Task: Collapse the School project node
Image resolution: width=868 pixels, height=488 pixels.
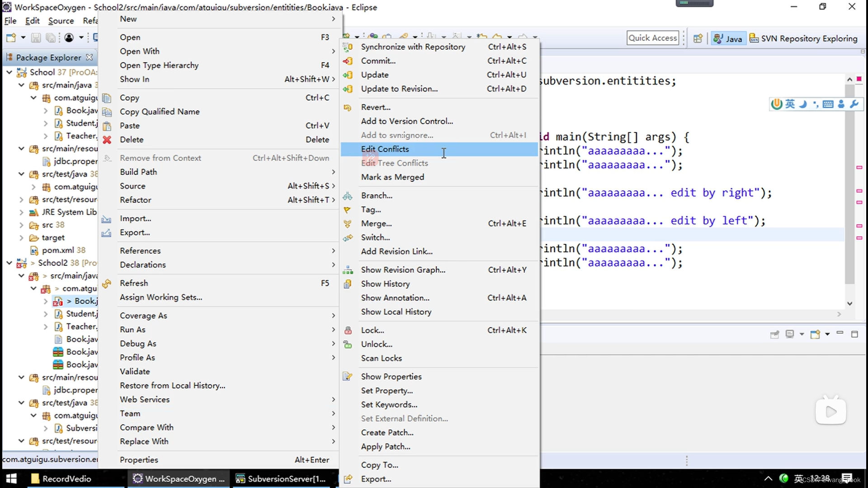Action: pos(9,72)
